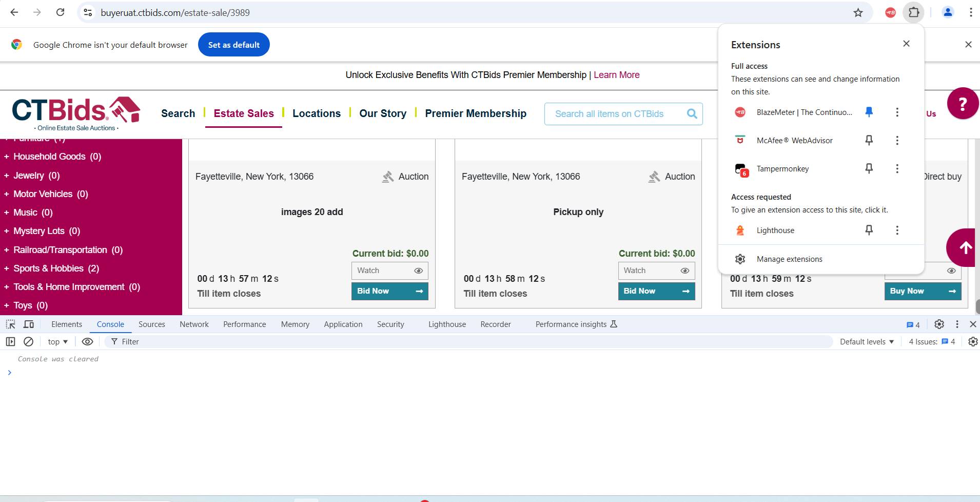Click the site search magnifier icon
Viewport: 980px width, 502px height.
tap(692, 114)
